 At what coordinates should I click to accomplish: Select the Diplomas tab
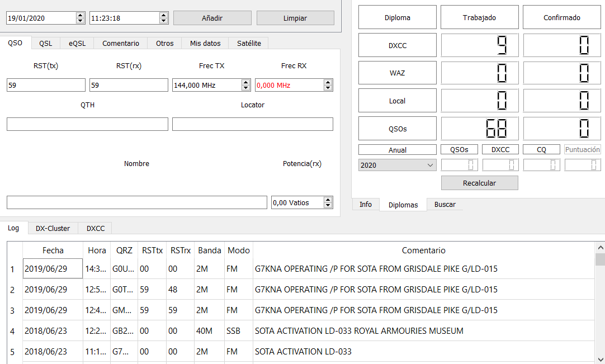tap(403, 205)
